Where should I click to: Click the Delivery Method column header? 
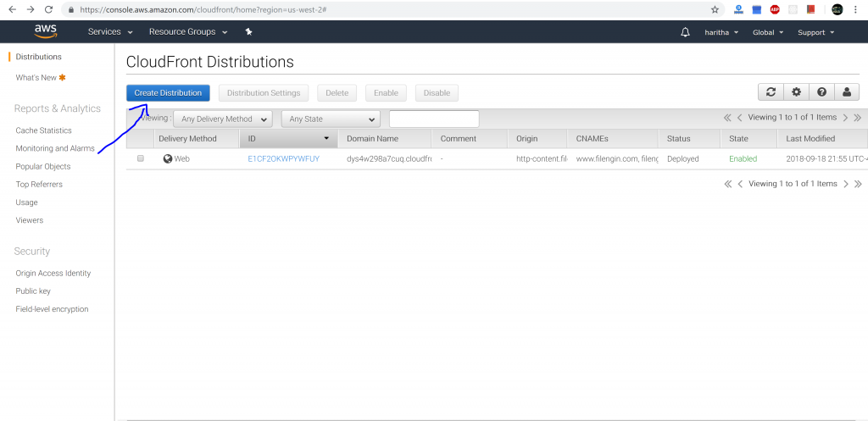coord(197,138)
